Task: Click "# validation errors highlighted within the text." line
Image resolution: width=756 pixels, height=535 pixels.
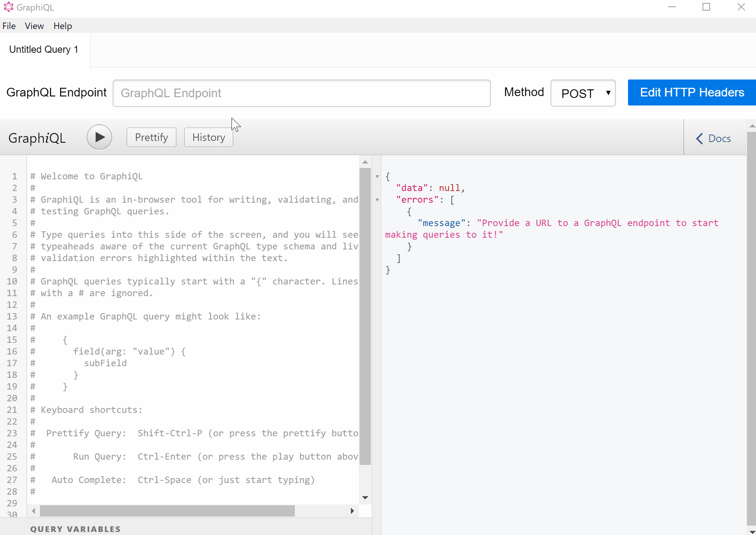Action: 159,258
